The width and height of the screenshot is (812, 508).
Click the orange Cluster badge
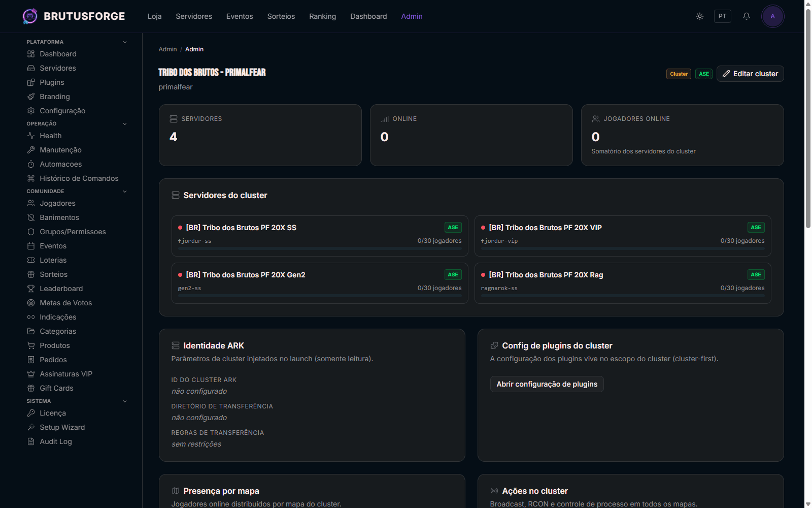(x=679, y=74)
